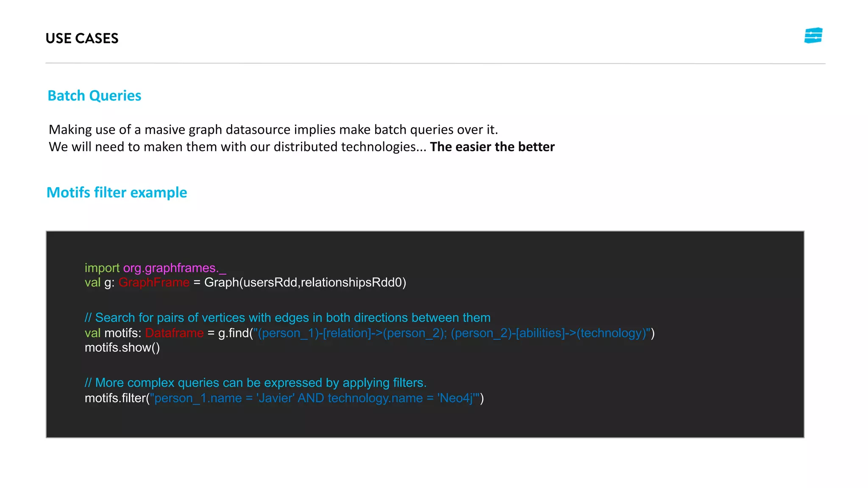Click the 'motifs.filter(' call
Screen dimensions: 868x488
(117, 398)
